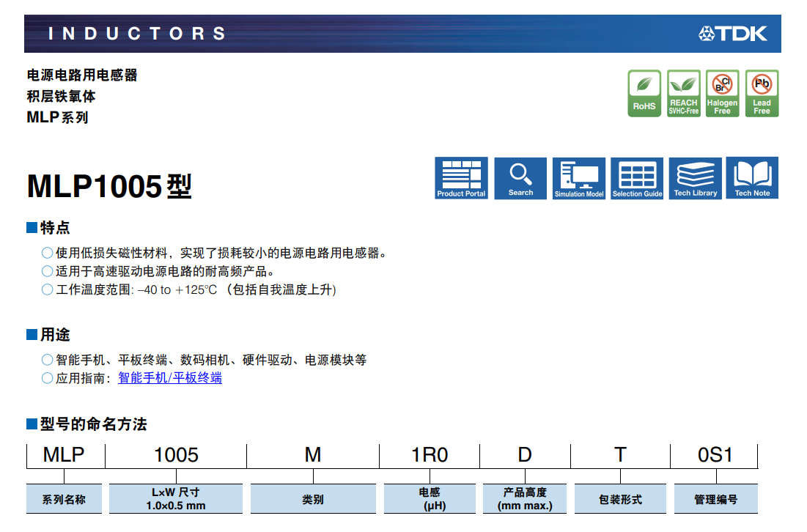This screenshot has width=807, height=532.
Task: Click the 电源电路用电感器 title line
Action: (82, 75)
